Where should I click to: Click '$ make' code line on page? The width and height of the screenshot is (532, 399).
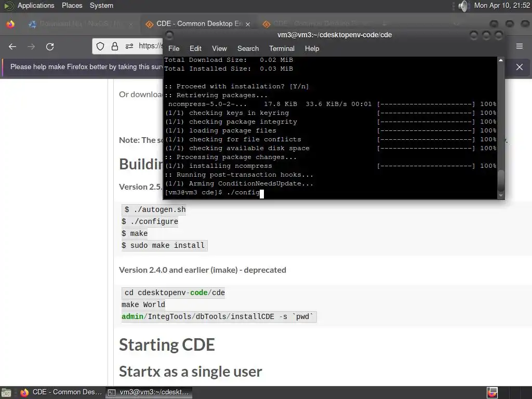pos(135,233)
